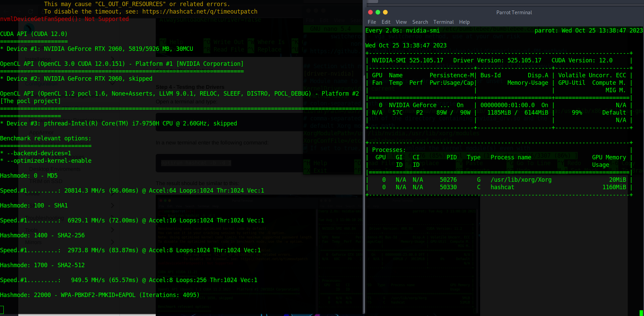Click the Hashmode 22000 WPA-PBKDF2-PMKID+EAPOL line
The height and width of the screenshot is (316, 644).
click(x=100, y=295)
